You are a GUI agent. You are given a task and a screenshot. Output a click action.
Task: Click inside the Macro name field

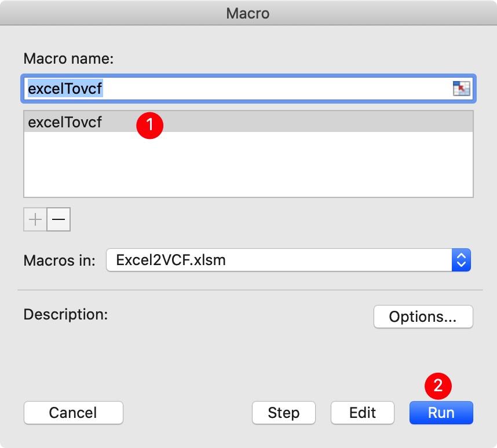(232, 88)
